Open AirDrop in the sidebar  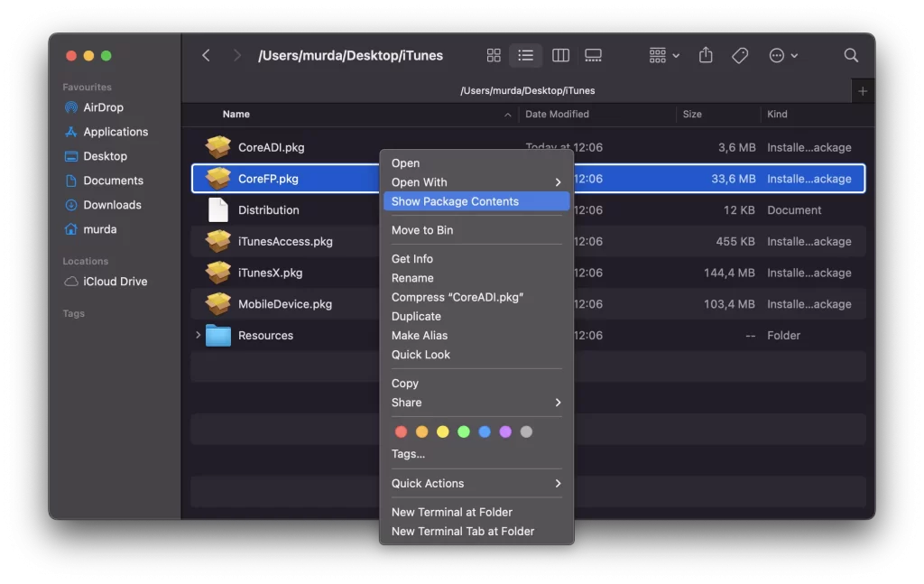pos(103,107)
